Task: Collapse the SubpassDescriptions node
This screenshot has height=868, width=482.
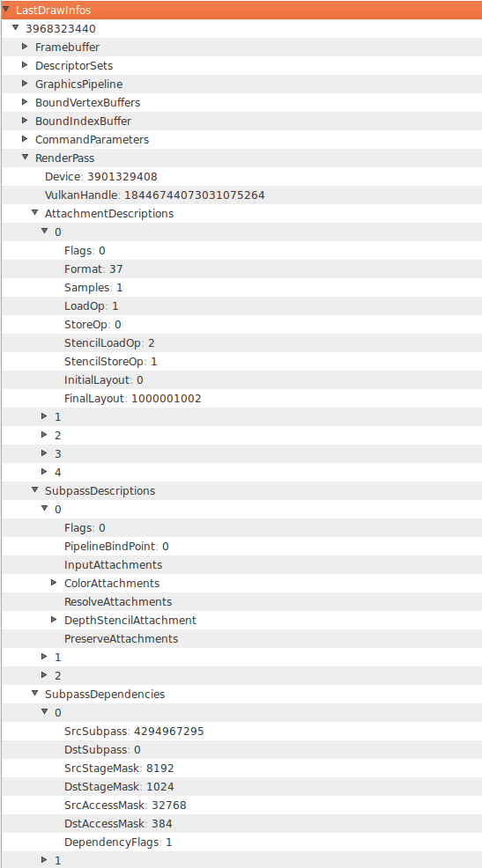Action: [x=35, y=490]
